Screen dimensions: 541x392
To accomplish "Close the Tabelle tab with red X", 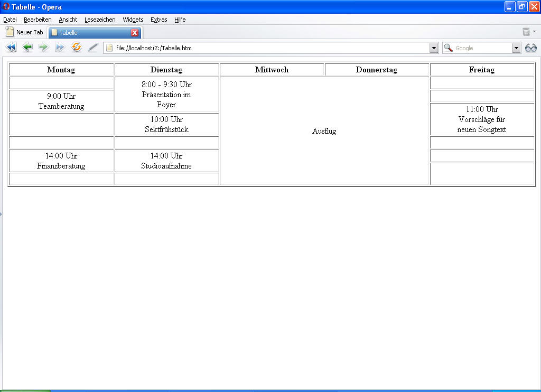I will coord(135,33).
